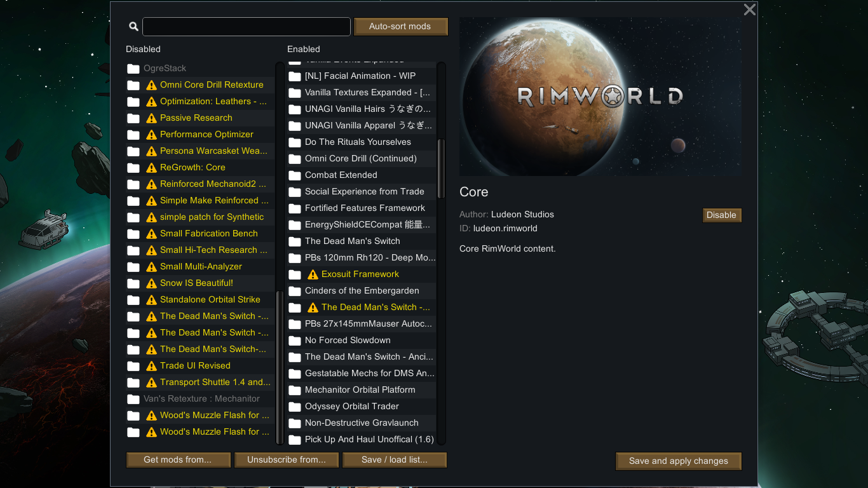This screenshot has width=868, height=488.
Task: Select Gestatable Mechs for DMS mod
Action: click(362, 374)
